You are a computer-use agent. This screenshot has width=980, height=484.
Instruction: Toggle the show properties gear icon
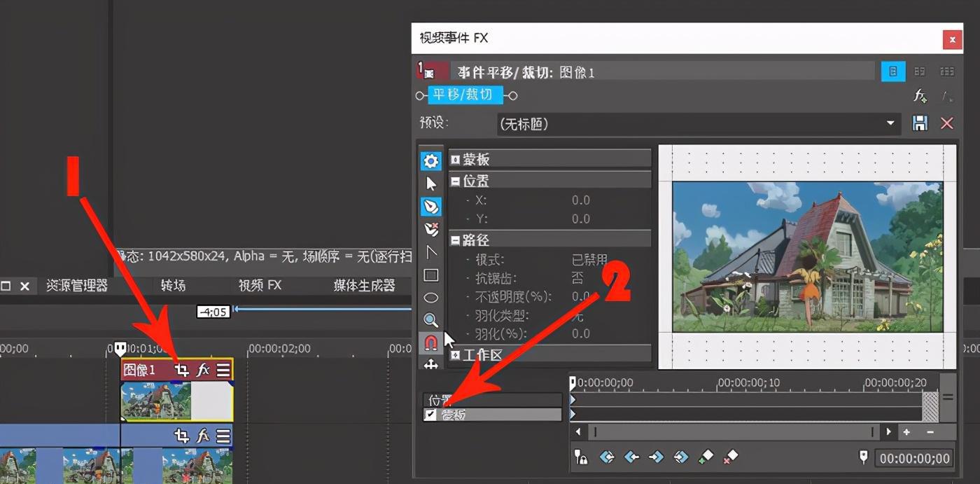[x=430, y=161]
